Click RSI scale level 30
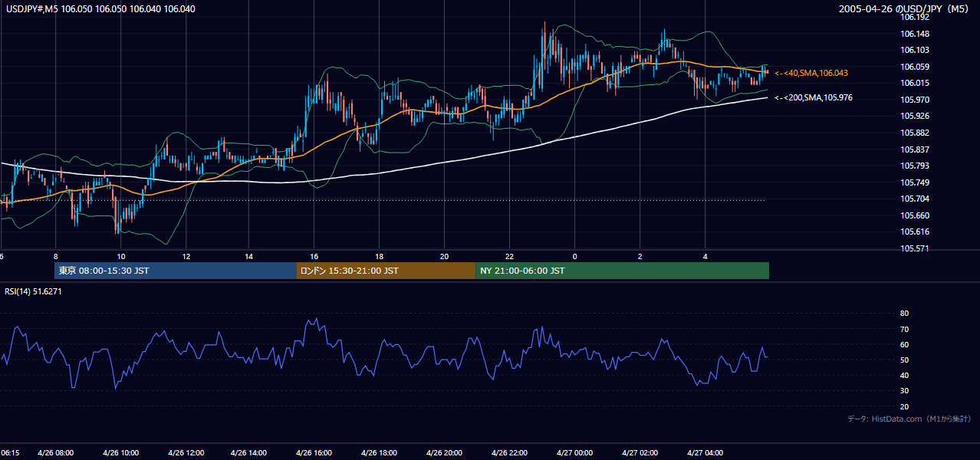 click(x=904, y=391)
